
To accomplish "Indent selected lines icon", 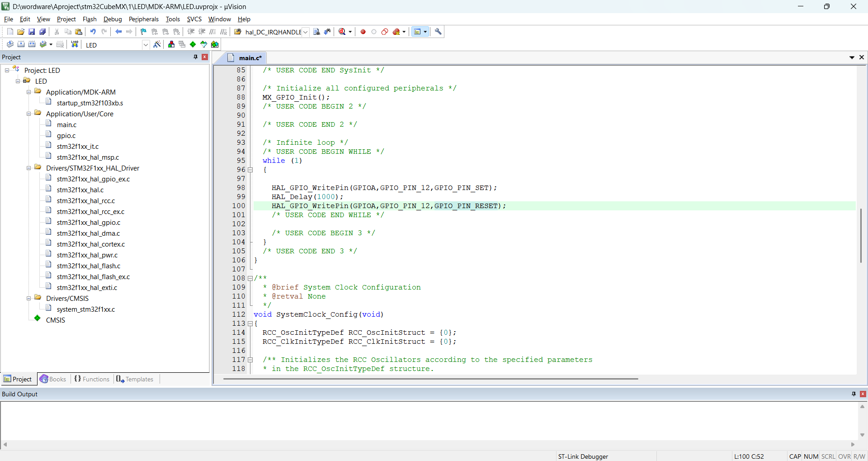I will 191,32.
